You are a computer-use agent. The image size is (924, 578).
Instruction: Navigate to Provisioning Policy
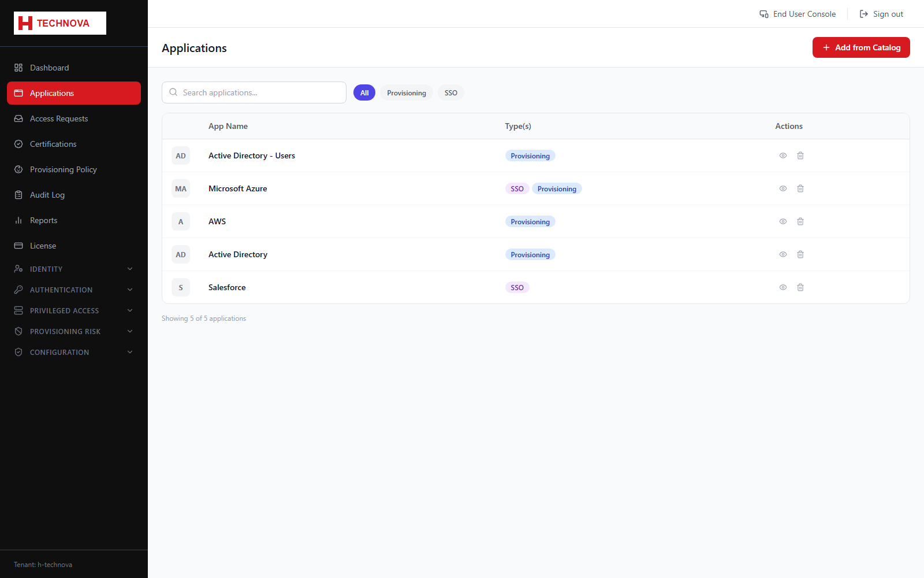tap(74, 169)
